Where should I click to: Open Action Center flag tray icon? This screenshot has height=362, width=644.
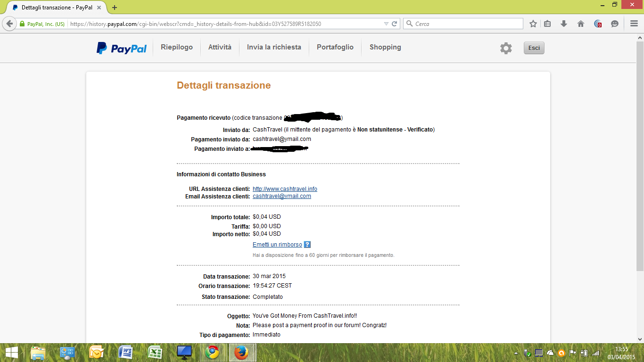pos(573,353)
